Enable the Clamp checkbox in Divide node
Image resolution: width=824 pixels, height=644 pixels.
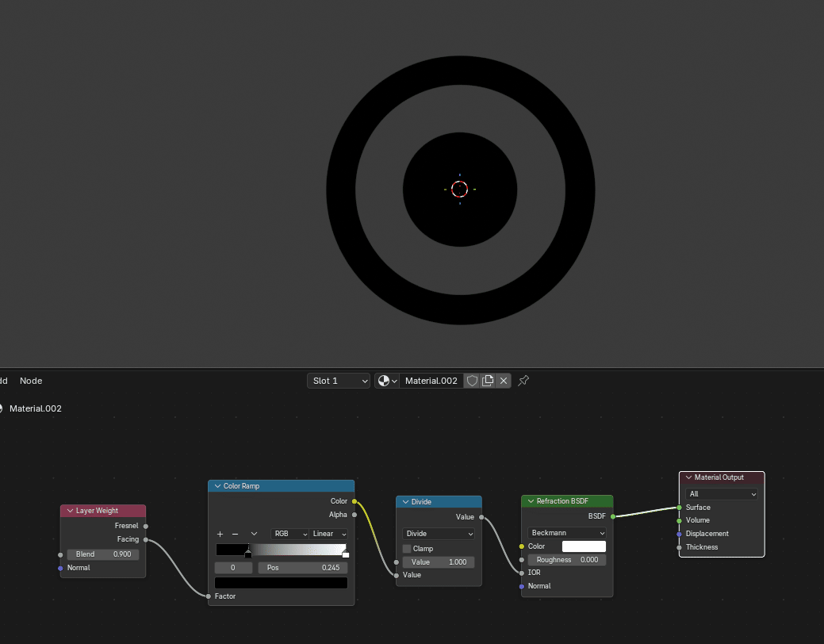coord(407,549)
